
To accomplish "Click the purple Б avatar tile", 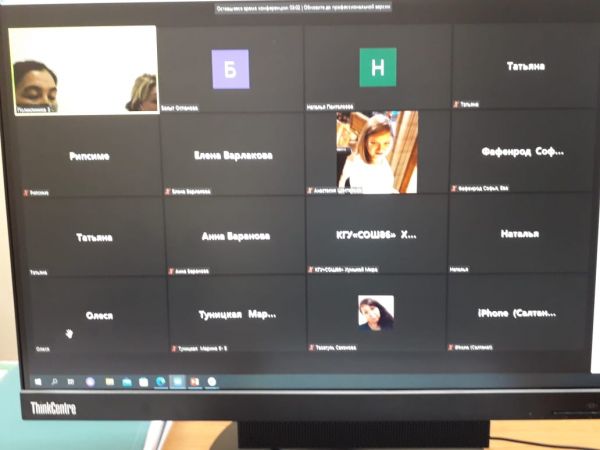I will (231, 68).
